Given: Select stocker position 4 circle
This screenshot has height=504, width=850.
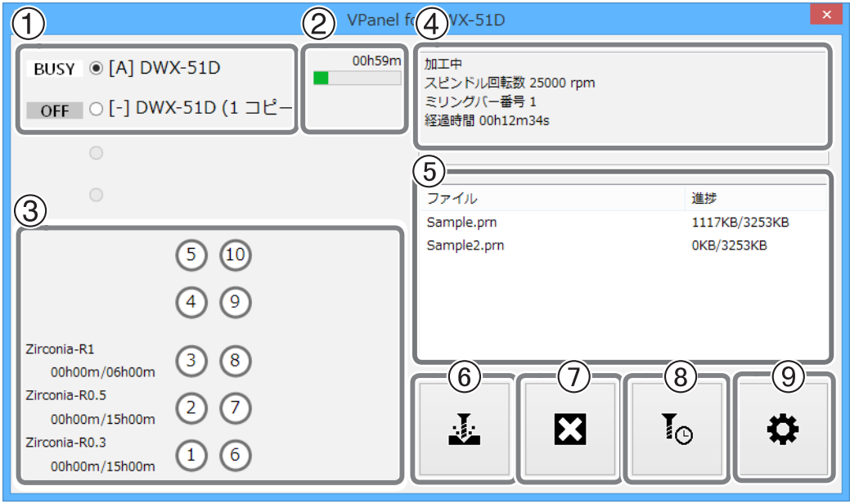Looking at the screenshot, I should pyautogui.click(x=191, y=301).
